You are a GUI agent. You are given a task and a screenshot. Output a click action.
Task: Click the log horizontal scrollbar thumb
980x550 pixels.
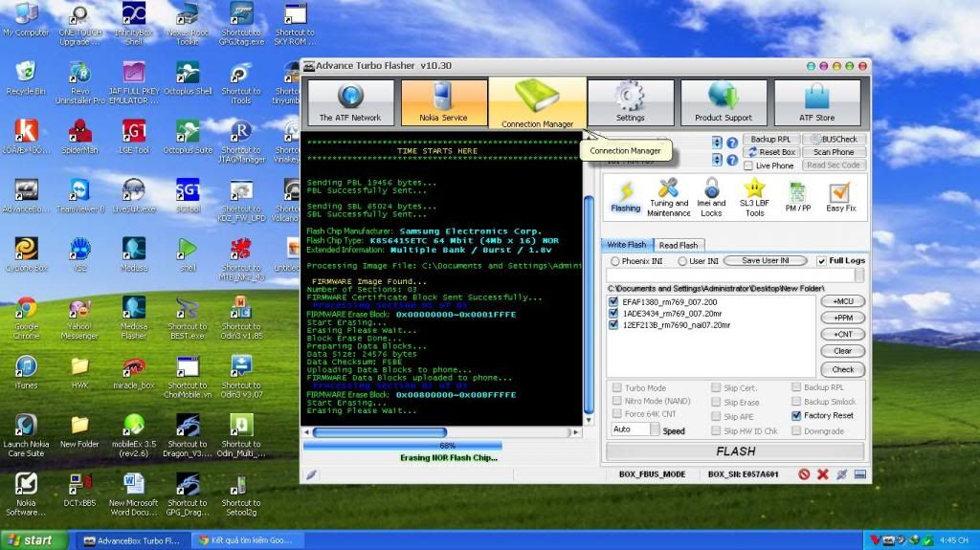(379, 432)
